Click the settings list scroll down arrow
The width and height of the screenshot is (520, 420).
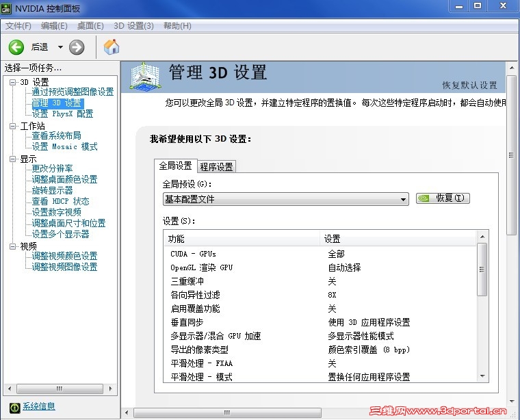[x=482, y=376]
